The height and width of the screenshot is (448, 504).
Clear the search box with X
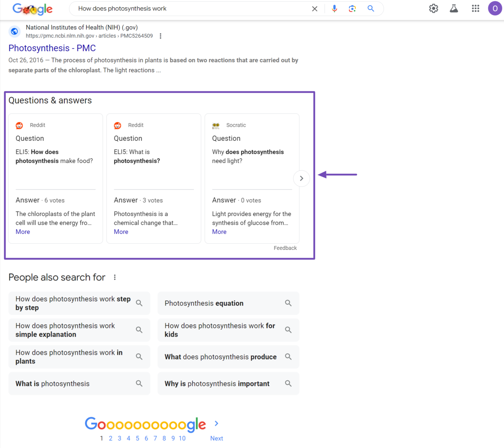tap(315, 9)
